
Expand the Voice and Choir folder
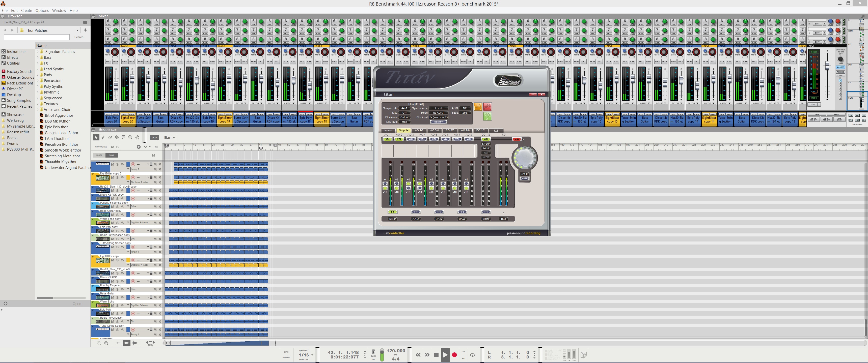click(x=38, y=109)
